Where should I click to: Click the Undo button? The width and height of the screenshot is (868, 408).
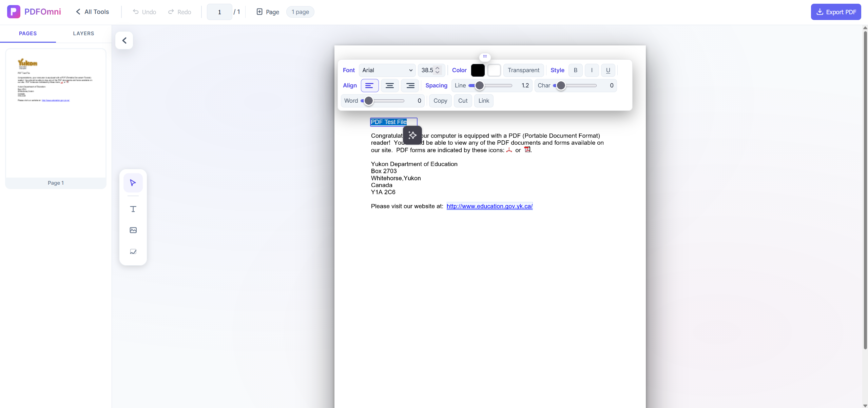(144, 12)
